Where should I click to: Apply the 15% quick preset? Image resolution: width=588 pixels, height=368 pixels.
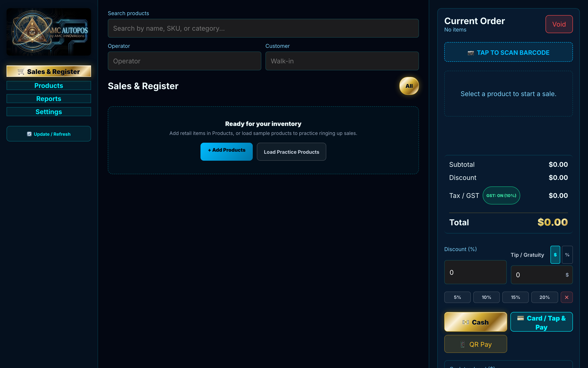(x=515, y=297)
